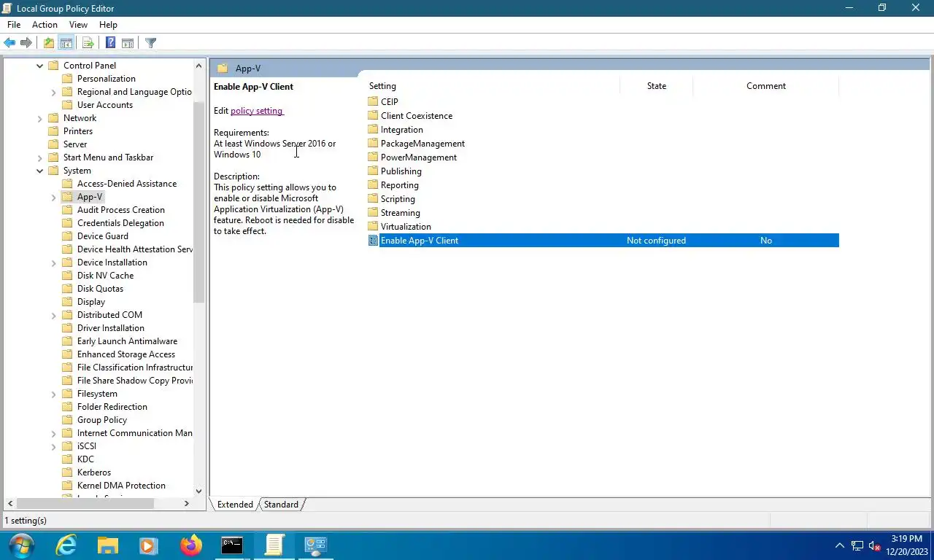Switch to the Extended tab
Image resolution: width=934 pixels, height=560 pixels.
point(235,505)
